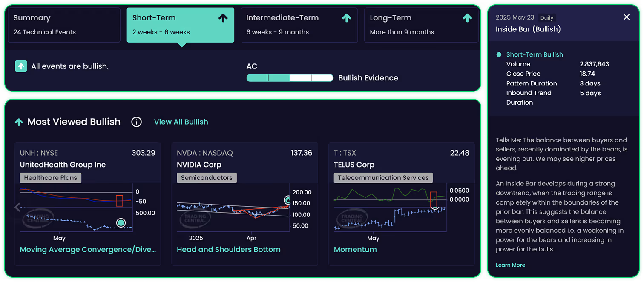Viewport: 644px width, 282px height.
Task: Click the UNH : NYSE ticker label
Action: (39, 153)
